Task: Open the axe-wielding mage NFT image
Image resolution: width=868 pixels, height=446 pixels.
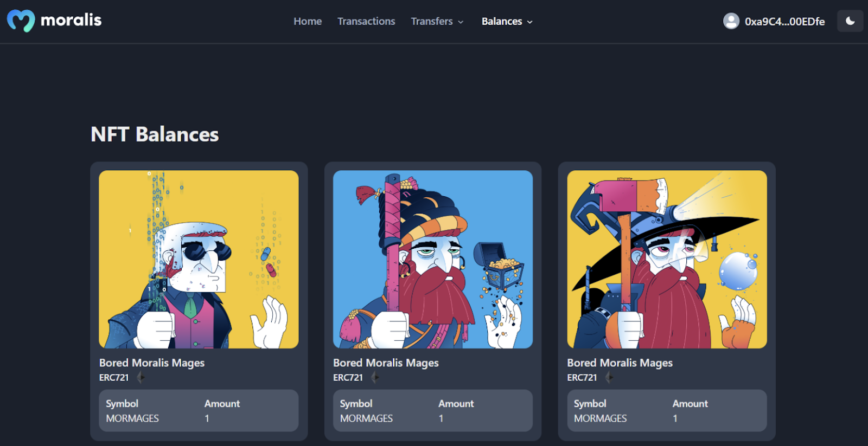Action: pyautogui.click(x=667, y=259)
